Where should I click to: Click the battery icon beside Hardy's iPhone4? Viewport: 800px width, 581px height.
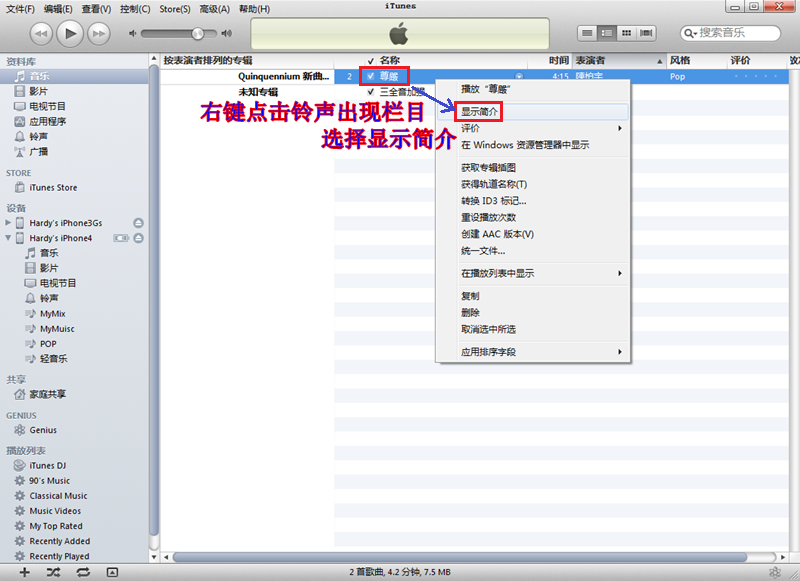click(121, 238)
